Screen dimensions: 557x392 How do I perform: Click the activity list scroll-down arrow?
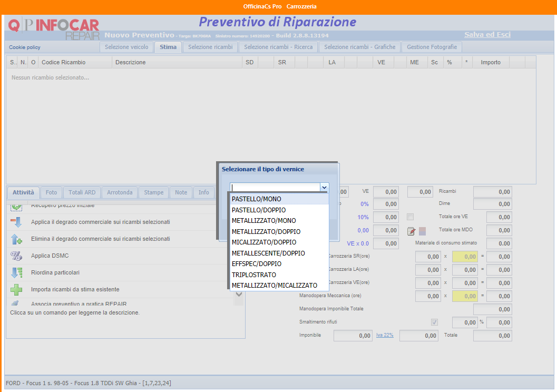(x=239, y=295)
